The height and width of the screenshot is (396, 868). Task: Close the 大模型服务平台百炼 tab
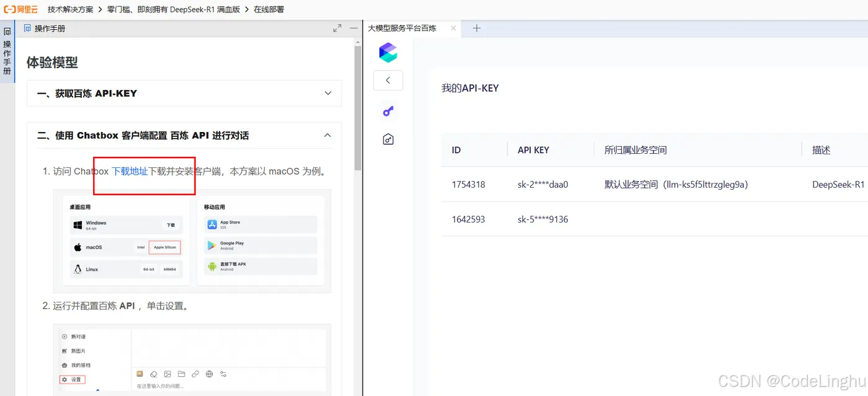[x=453, y=29]
